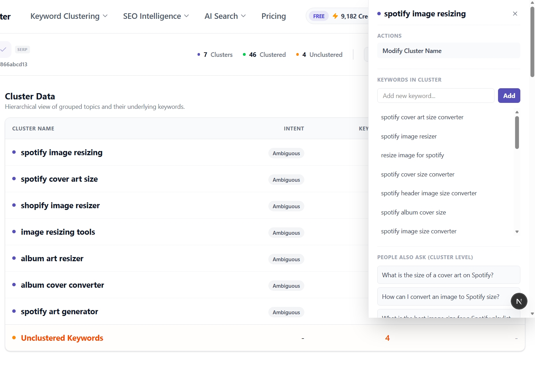Open the album art resizer cluster

pyautogui.click(x=187, y=258)
